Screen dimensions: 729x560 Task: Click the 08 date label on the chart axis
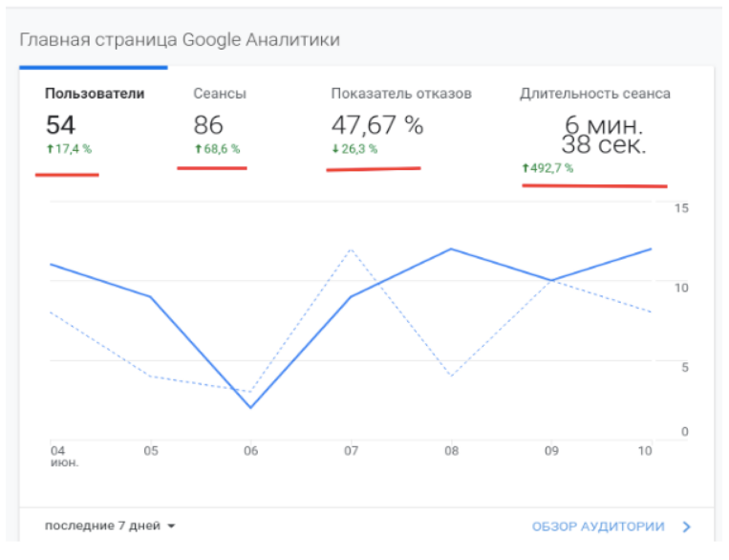pos(451,449)
